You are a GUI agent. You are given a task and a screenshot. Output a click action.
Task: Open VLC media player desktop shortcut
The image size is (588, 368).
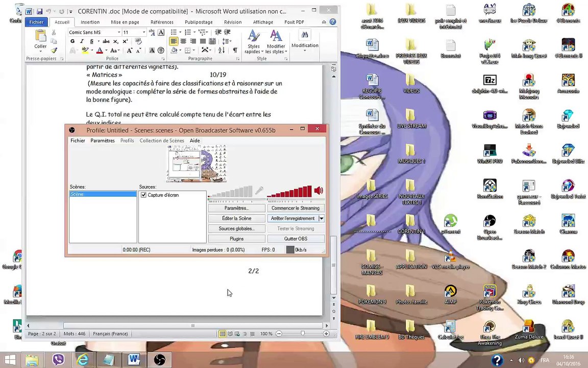(450, 260)
